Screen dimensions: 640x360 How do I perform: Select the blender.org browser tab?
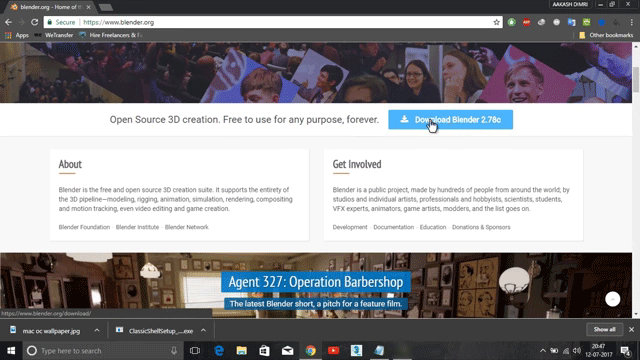[x=51, y=7]
